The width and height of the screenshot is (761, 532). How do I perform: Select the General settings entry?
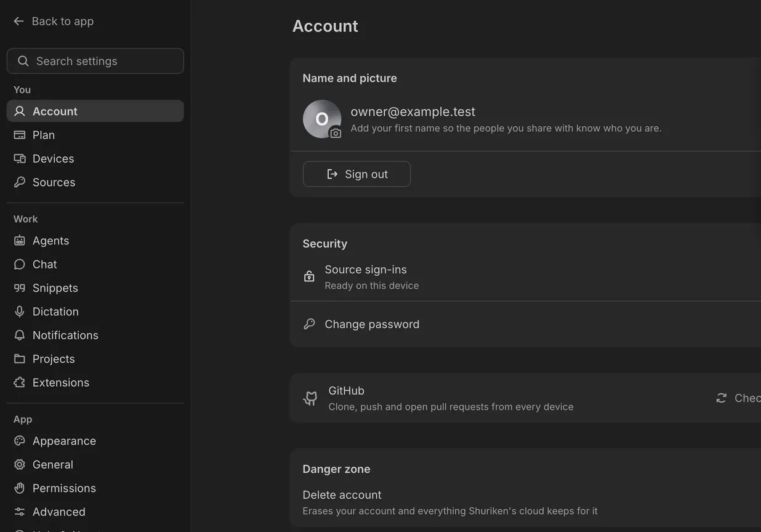click(95, 464)
